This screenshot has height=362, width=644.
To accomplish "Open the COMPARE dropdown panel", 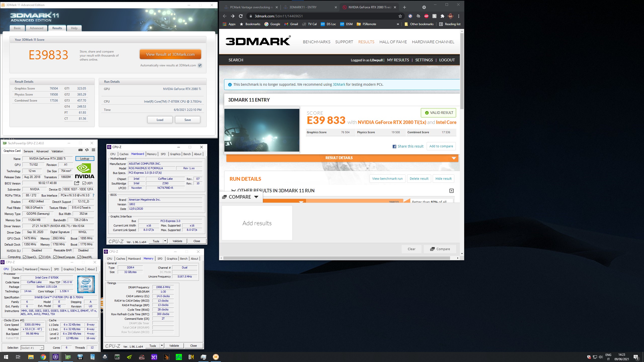I will [x=240, y=197].
